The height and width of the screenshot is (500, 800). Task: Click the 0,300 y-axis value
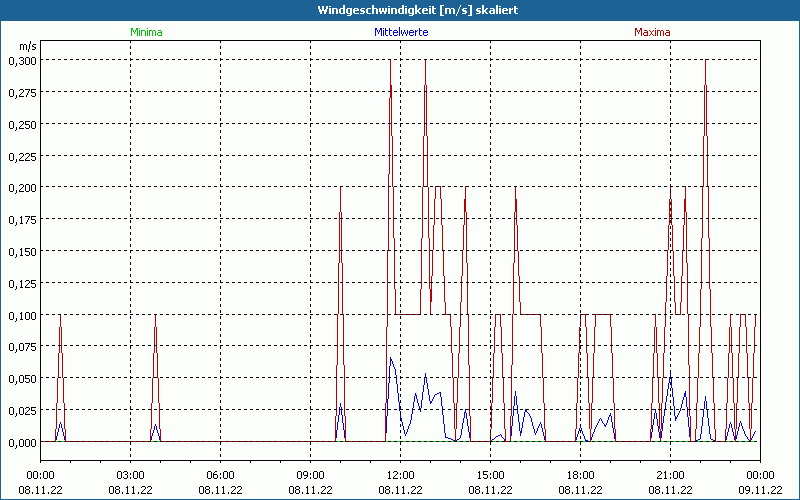(22, 60)
